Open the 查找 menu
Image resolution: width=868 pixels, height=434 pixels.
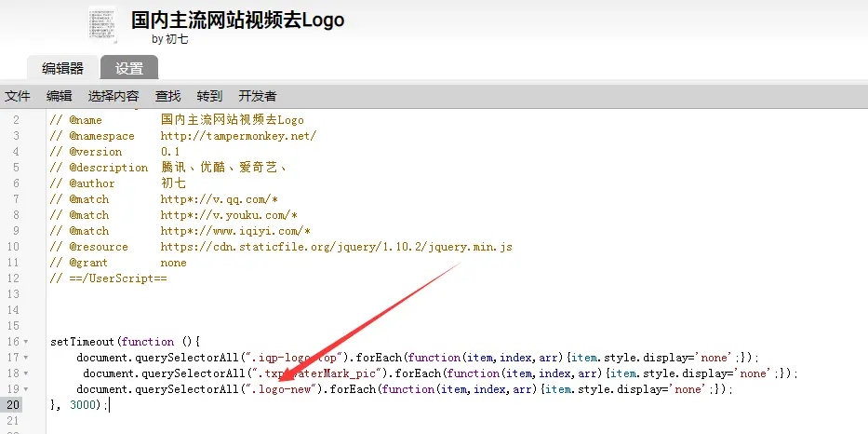pyautogui.click(x=167, y=96)
